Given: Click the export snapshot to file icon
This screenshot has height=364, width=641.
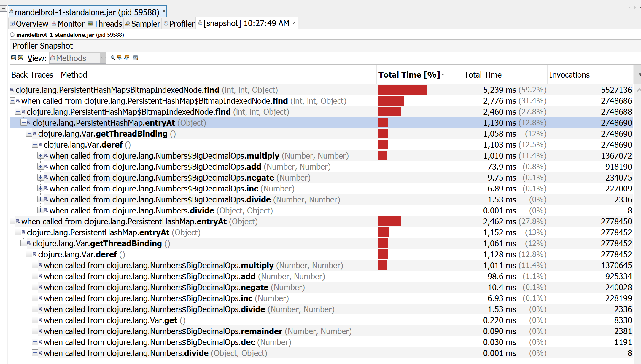Looking at the screenshot, I should [14, 58].
